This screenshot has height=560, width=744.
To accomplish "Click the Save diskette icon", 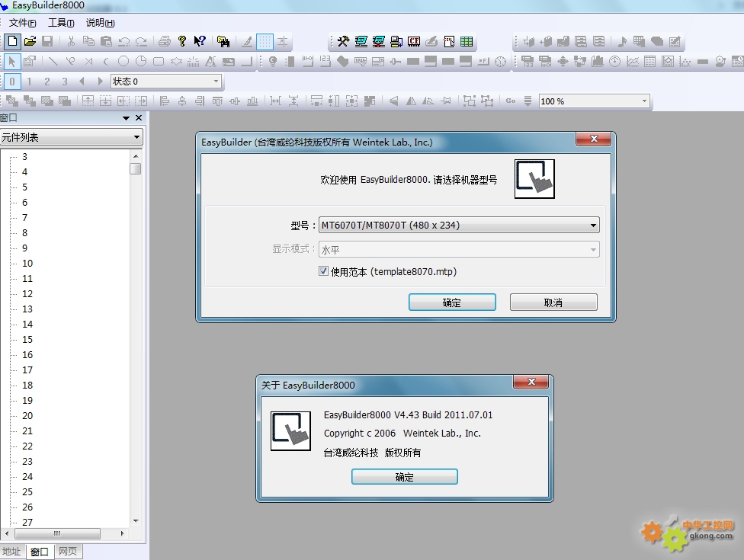I will pyautogui.click(x=47, y=41).
